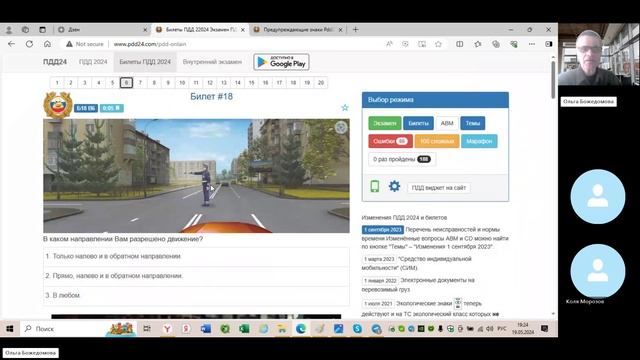Image resolution: width=640 pixels, height=360 pixels.
Task: Select the ABM category button
Action: click(447, 123)
